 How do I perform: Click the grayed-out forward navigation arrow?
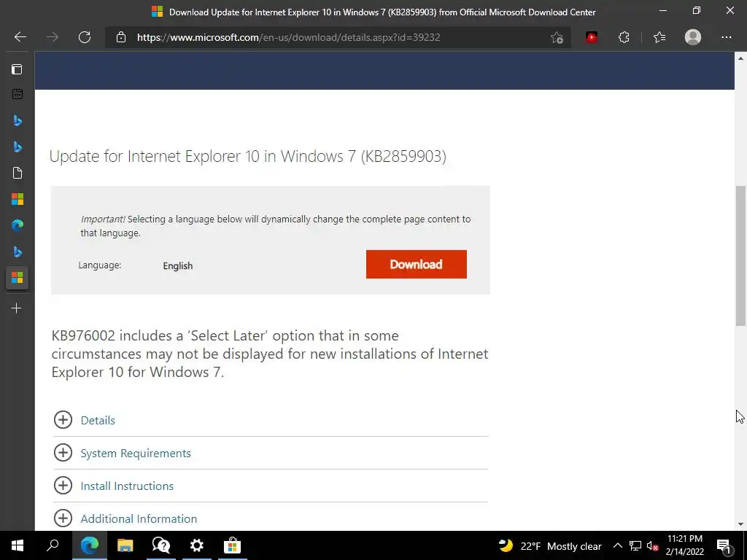[x=53, y=37]
